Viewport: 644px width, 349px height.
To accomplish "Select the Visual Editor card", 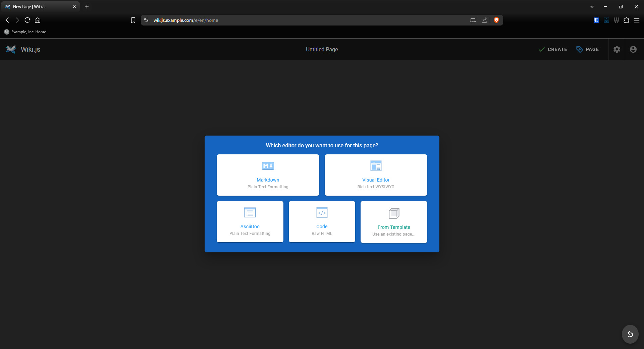I will [x=376, y=175].
